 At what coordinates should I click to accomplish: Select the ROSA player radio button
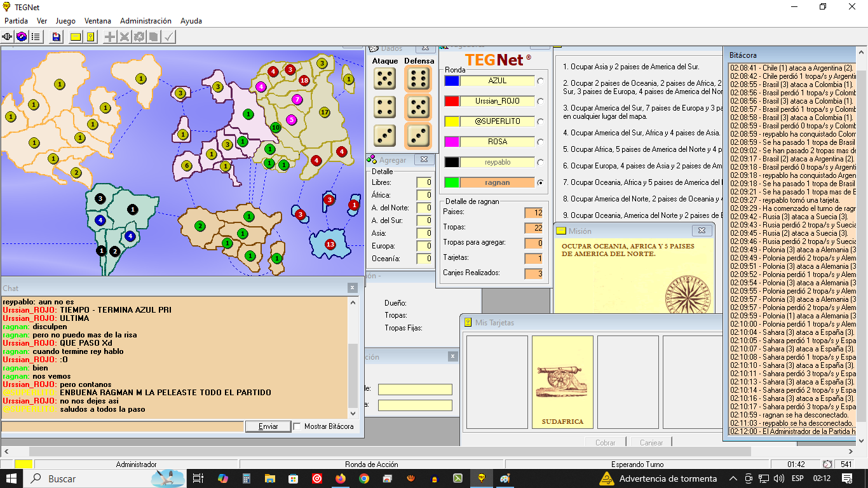point(541,142)
